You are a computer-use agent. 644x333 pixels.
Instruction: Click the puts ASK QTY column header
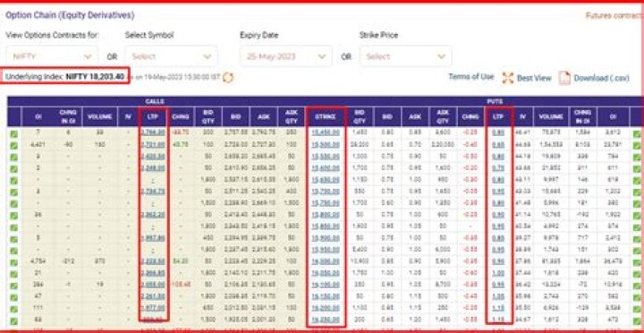[443, 116]
